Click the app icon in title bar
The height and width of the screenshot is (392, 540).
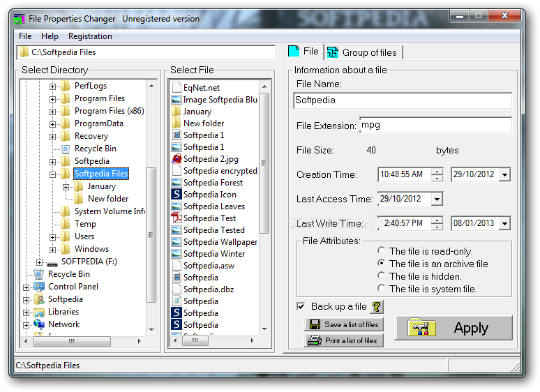click(x=20, y=19)
